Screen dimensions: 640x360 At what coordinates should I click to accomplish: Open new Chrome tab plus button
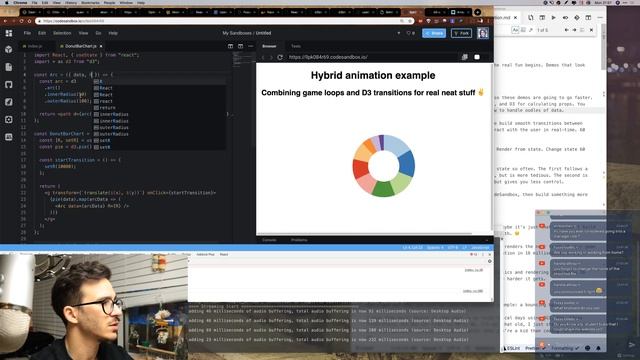[478, 12]
